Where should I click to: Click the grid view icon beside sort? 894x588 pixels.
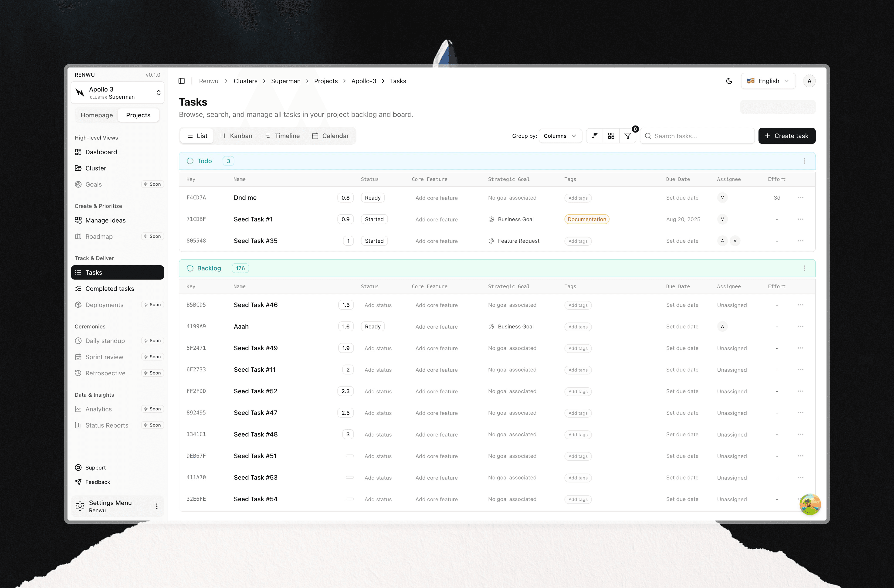[611, 136]
